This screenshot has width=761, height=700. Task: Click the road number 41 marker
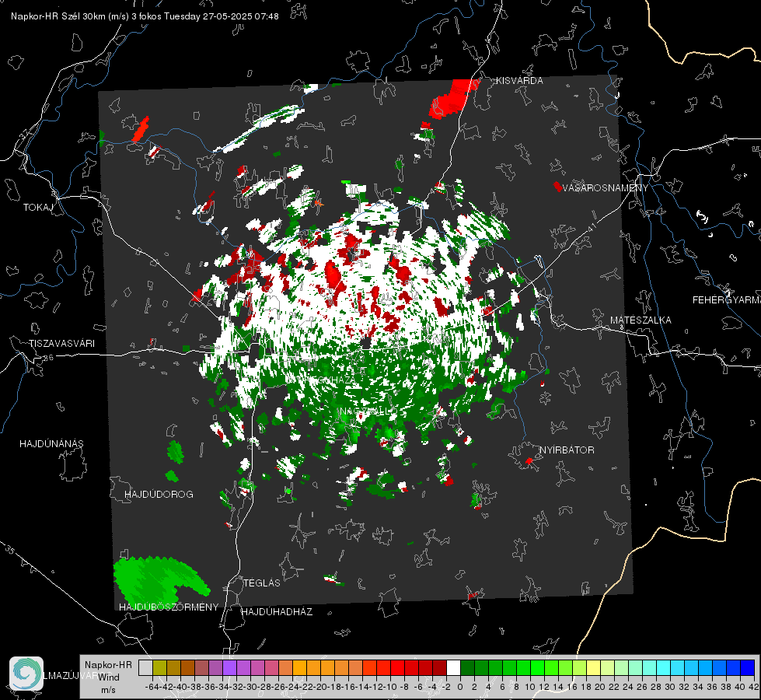[592, 227]
